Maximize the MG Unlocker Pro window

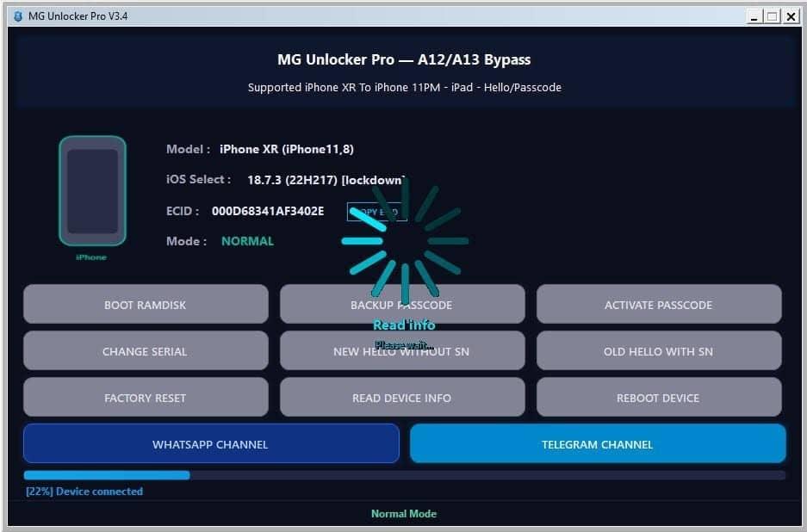tap(772, 16)
